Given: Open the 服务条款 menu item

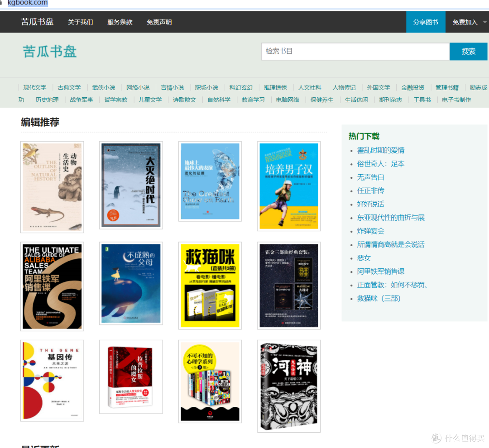Looking at the screenshot, I should pos(120,22).
